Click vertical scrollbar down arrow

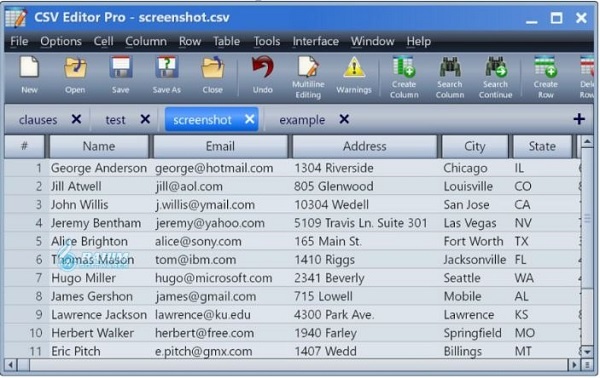click(x=587, y=351)
